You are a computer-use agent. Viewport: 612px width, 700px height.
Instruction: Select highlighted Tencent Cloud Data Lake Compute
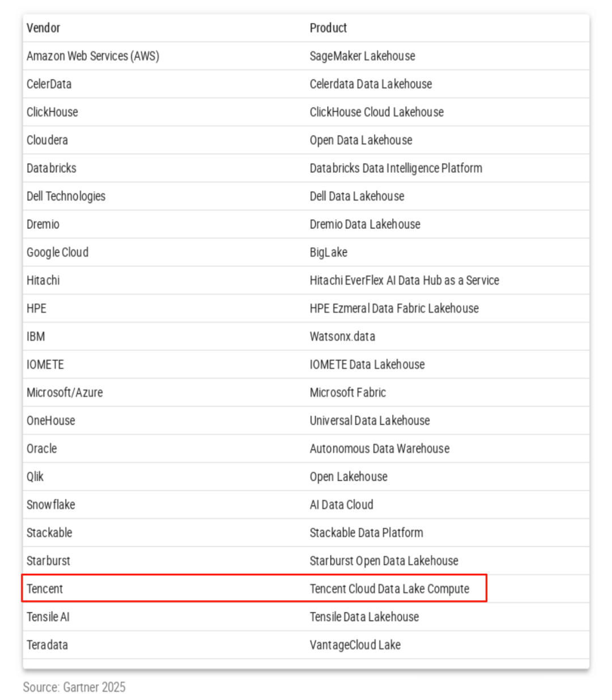[389, 589]
